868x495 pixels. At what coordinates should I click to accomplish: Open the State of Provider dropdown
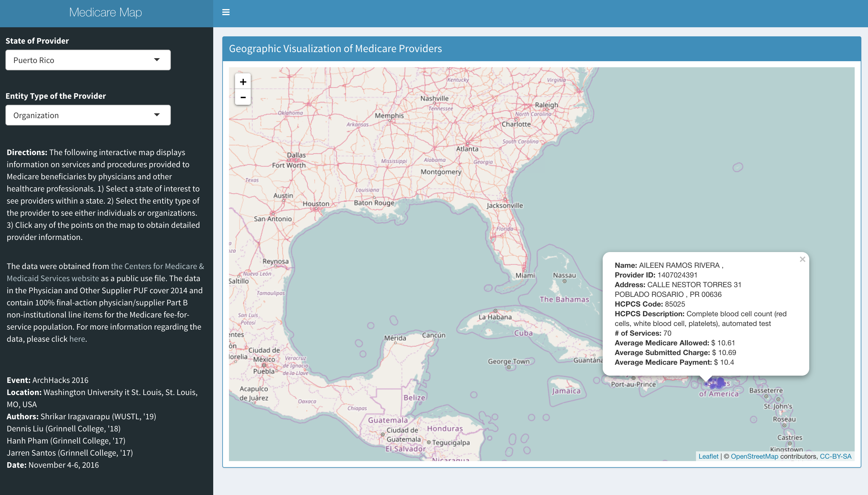[88, 60]
